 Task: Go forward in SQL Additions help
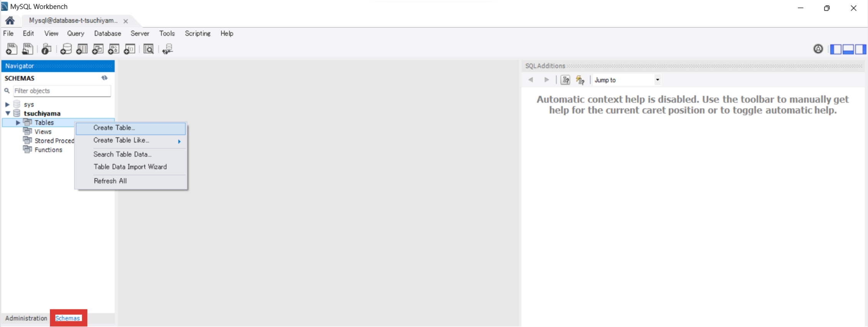547,80
